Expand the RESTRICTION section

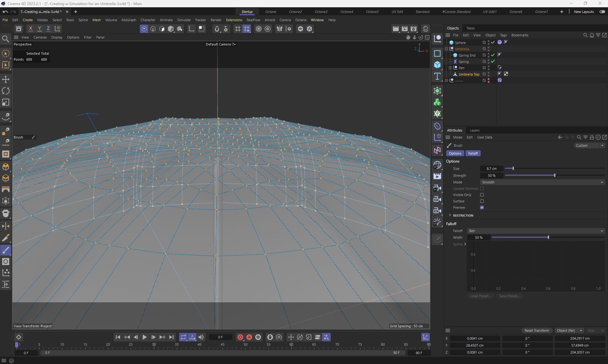point(463,215)
